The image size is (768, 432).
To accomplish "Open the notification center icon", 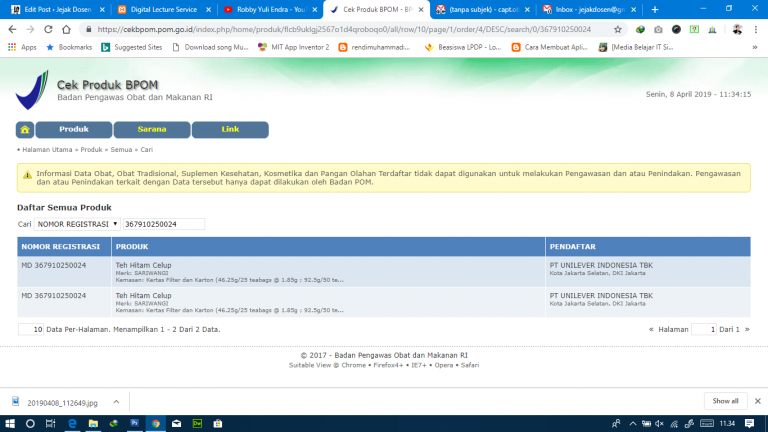I will coord(749,423).
